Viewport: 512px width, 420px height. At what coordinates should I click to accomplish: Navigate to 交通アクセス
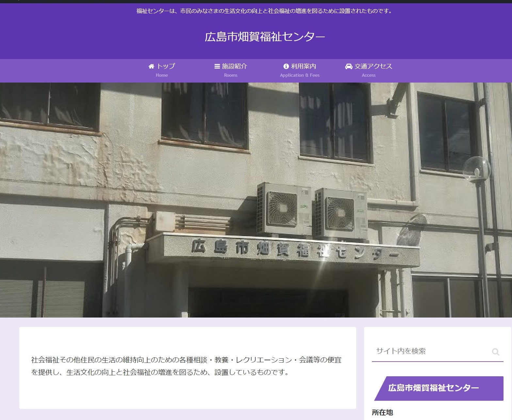point(373,66)
